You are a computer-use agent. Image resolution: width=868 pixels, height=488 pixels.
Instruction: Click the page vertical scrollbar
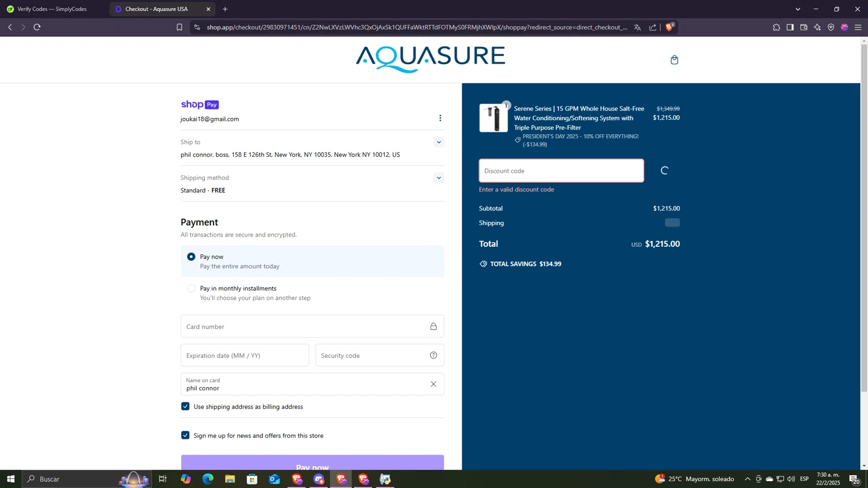(864, 217)
